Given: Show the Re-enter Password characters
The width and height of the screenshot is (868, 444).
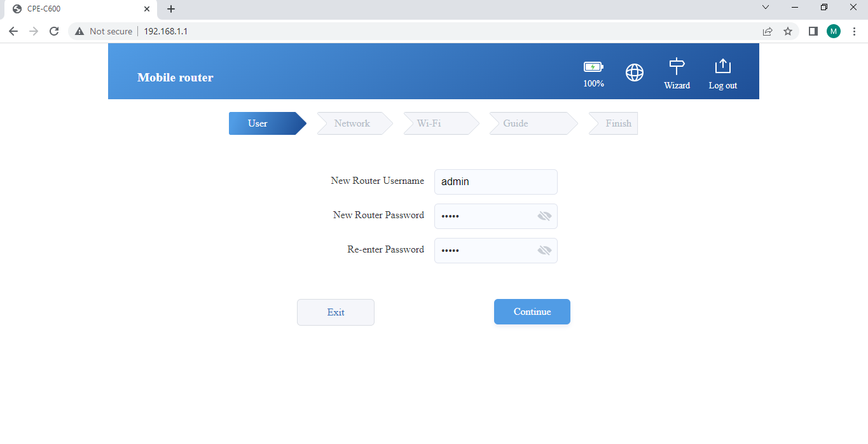Looking at the screenshot, I should (544, 251).
